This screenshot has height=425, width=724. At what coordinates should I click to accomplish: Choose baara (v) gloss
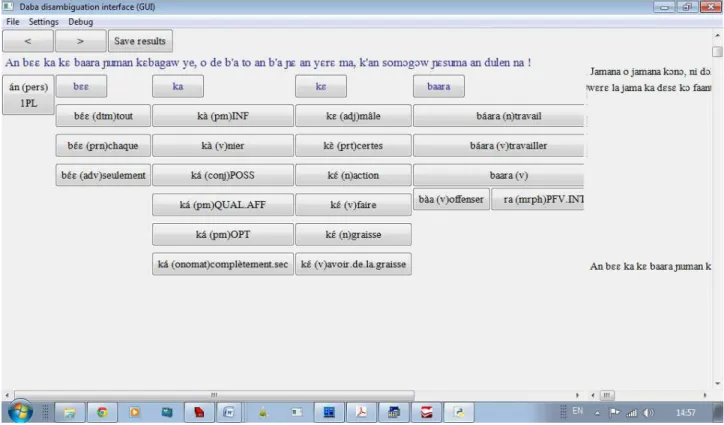(499, 175)
